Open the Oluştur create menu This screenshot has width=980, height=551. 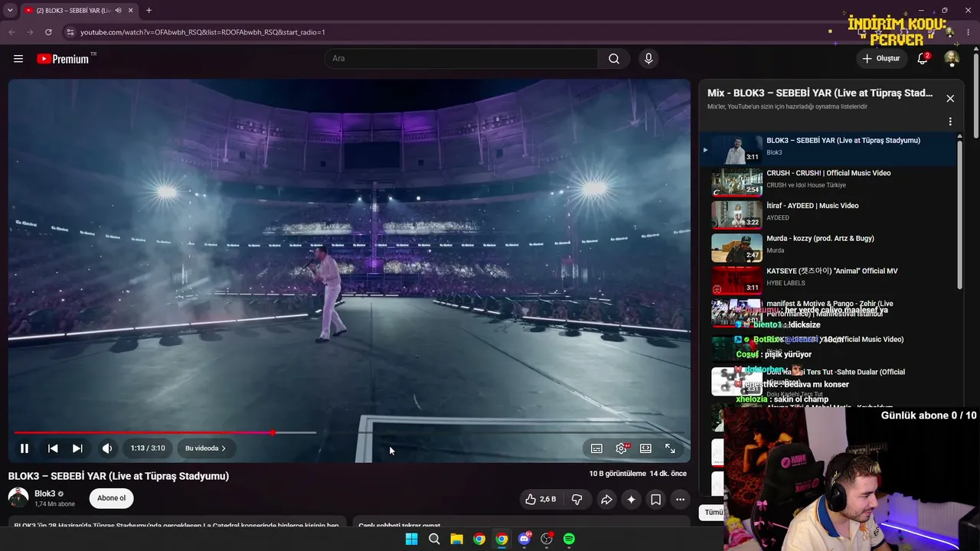[x=881, y=59]
